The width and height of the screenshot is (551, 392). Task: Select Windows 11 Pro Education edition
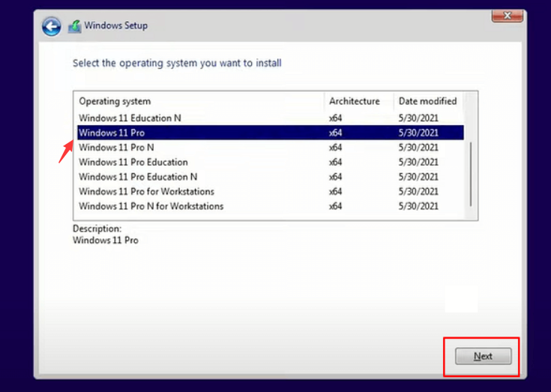(133, 162)
